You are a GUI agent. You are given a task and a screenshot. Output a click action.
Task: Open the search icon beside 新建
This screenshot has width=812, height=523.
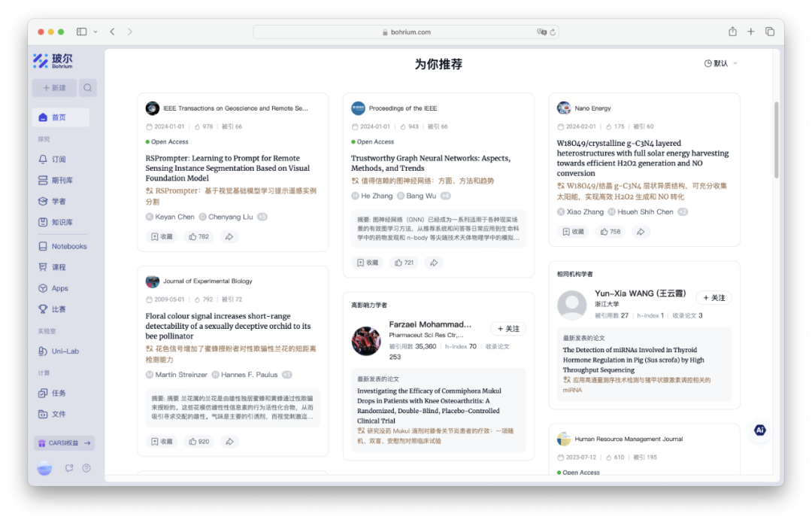87,87
